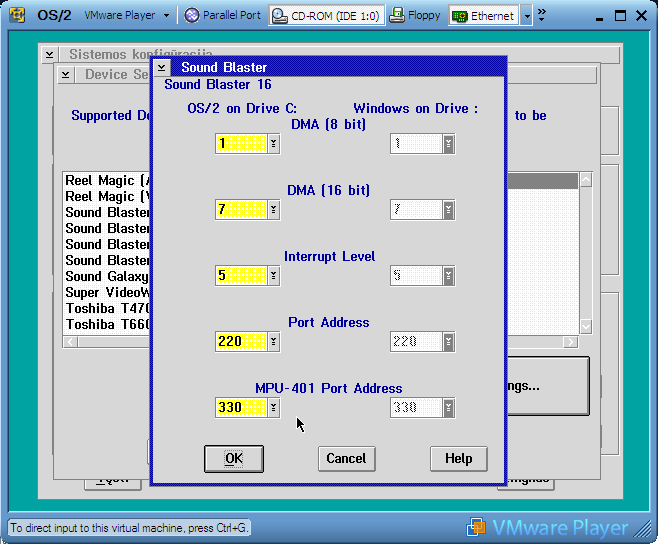
Task: Expand Windows Interrupt Level dropdown
Action: tap(449, 276)
